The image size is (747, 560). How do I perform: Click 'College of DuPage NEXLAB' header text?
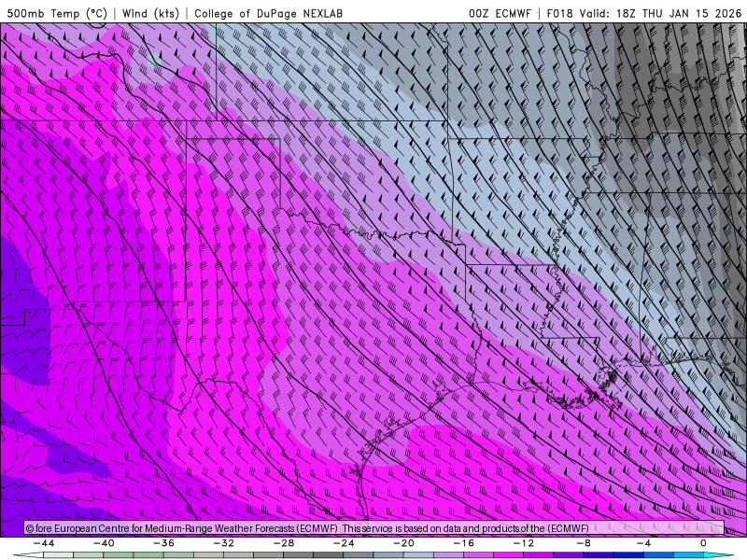point(268,13)
